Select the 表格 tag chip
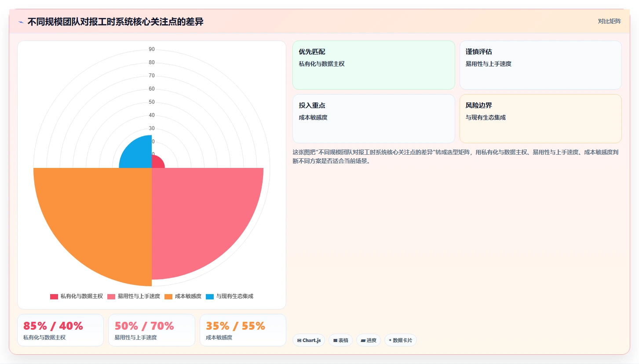Image resolution: width=639 pixels, height=364 pixels. point(340,340)
